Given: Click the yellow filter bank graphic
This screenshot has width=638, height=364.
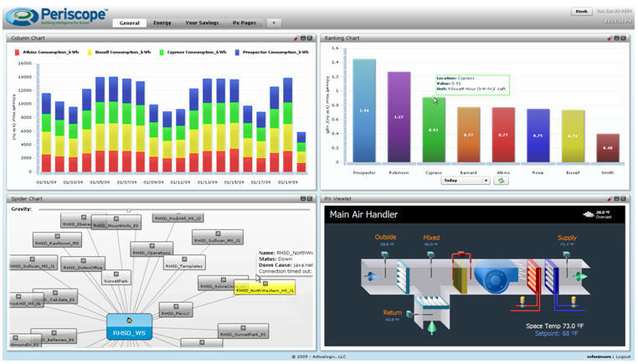Looking at the screenshot, I should (460, 277).
